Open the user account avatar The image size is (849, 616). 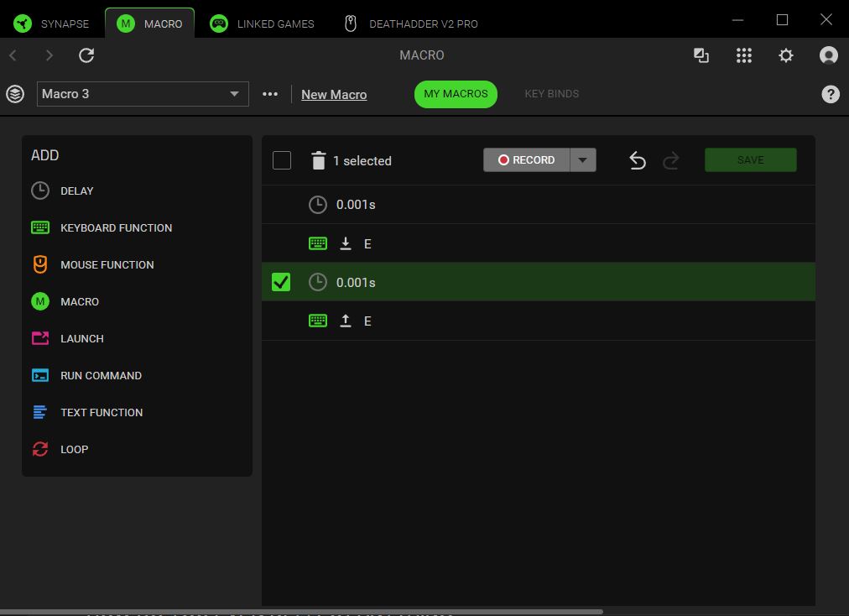tap(828, 55)
